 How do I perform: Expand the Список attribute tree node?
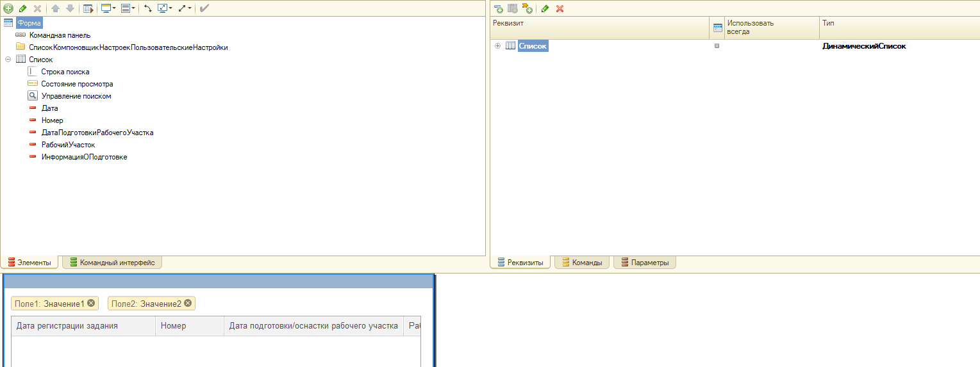[497, 46]
